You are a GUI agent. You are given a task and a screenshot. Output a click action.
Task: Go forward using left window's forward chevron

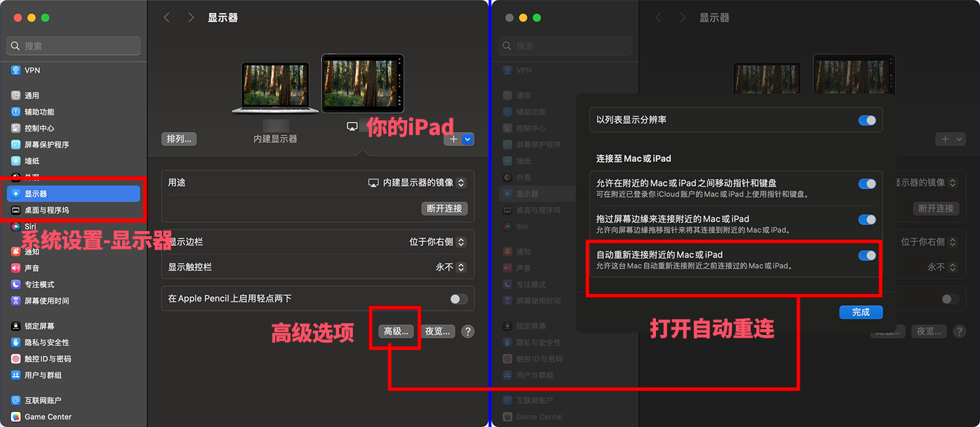pyautogui.click(x=191, y=18)
